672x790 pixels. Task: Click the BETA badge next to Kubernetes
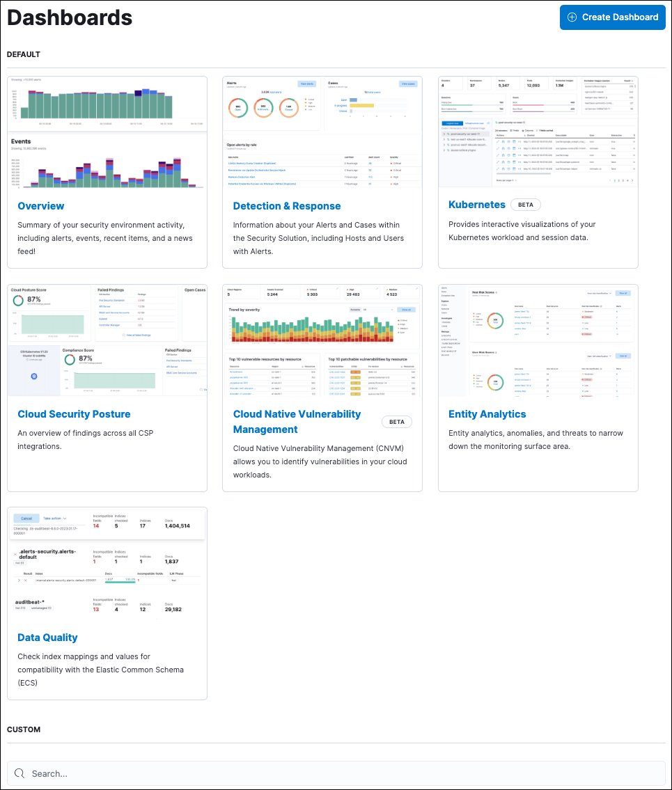tap(526, 205)
